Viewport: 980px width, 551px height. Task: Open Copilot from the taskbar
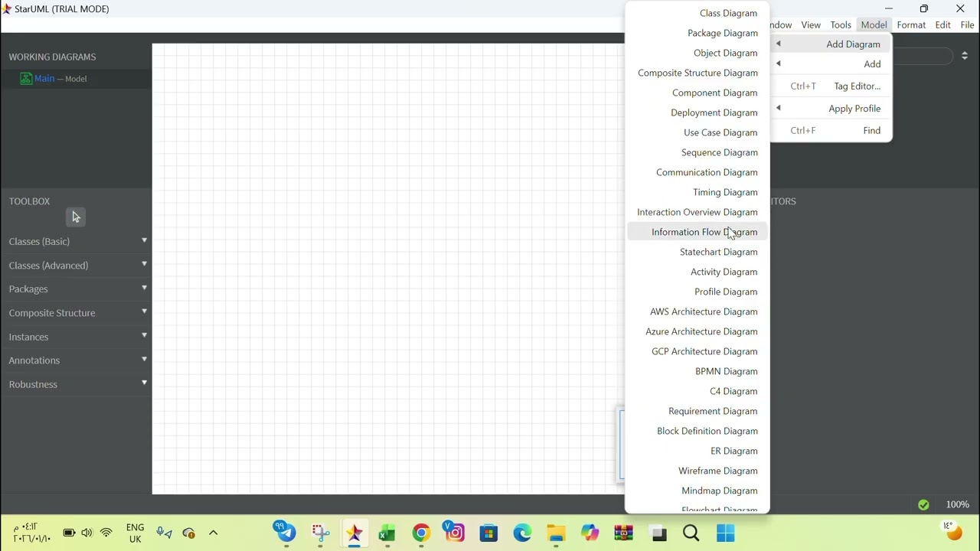pos(590,533)
